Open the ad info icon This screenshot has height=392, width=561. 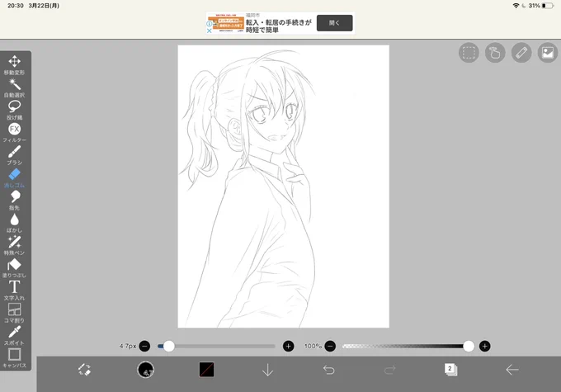(210, 24)
